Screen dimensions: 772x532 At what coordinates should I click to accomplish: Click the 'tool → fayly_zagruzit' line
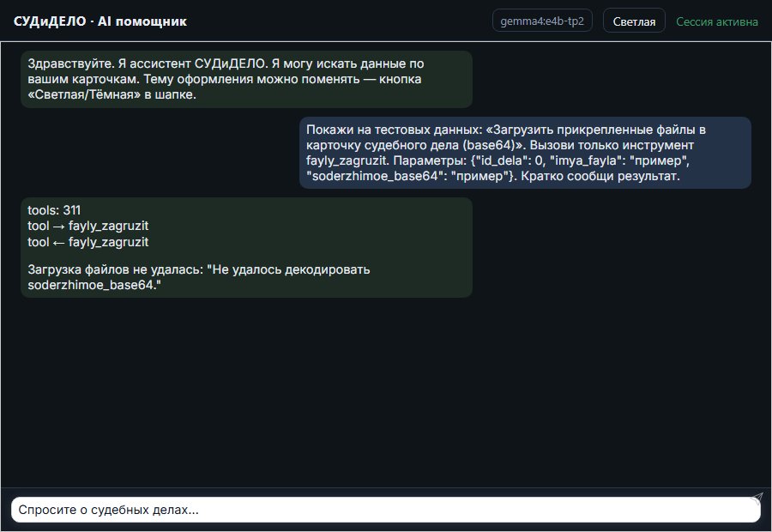[87, 226]
